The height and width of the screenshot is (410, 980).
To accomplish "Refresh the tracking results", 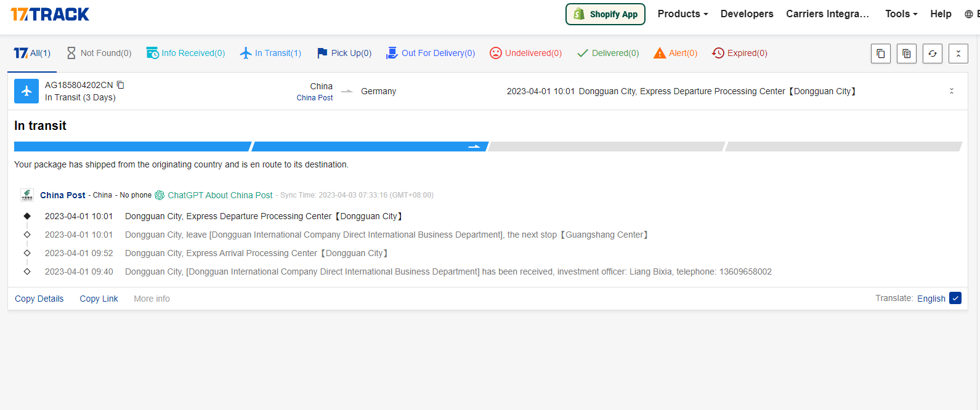I will coord(933,54).
